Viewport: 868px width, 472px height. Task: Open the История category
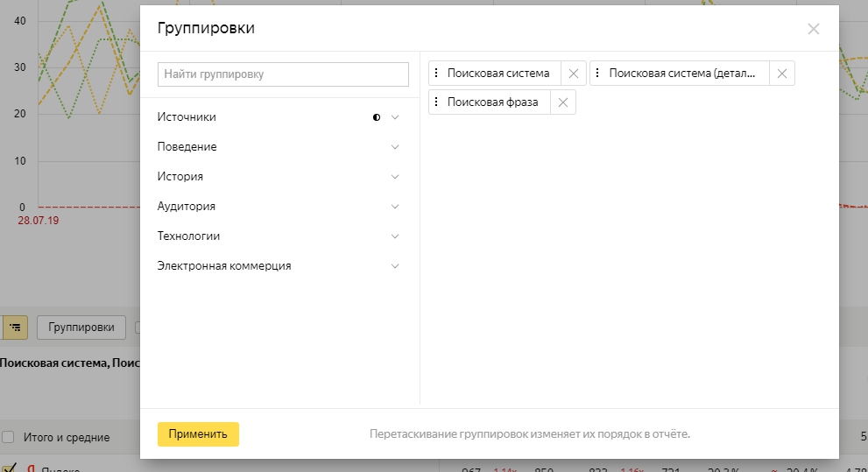pos(180,177)
